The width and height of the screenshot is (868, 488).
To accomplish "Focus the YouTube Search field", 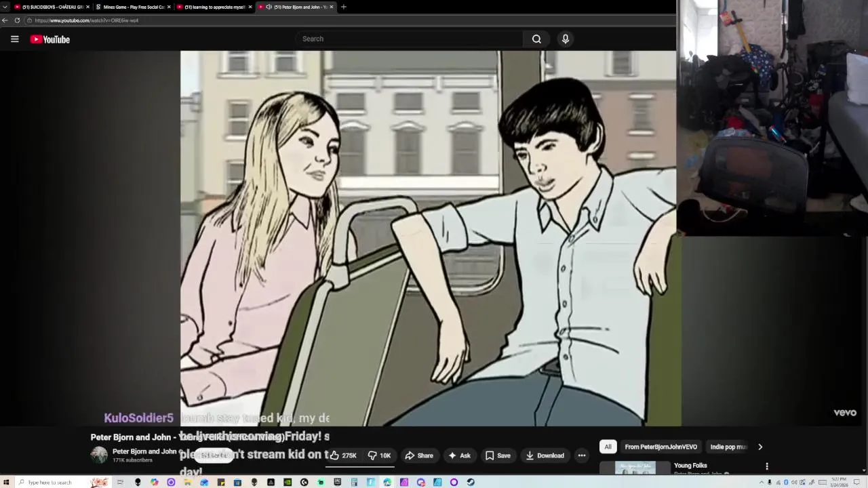I will [x=410, y=39].
